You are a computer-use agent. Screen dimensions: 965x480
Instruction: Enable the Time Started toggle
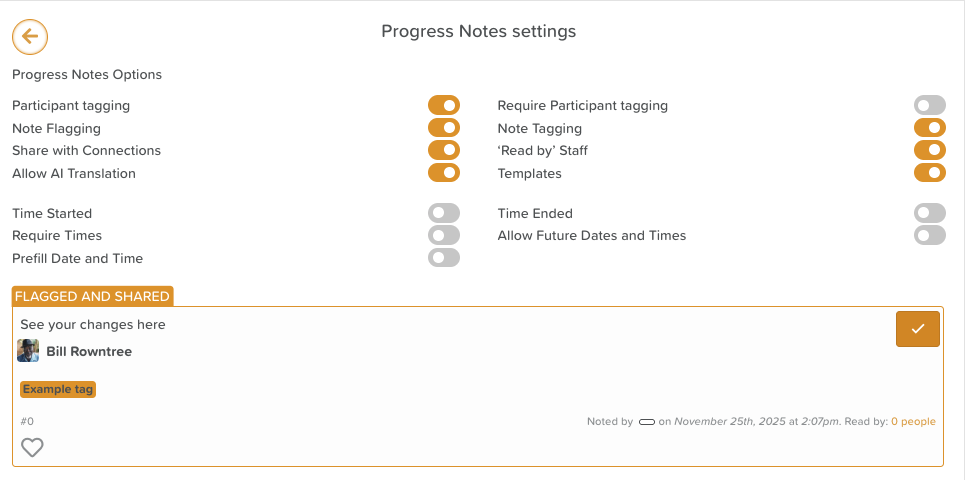pos(443,213)
